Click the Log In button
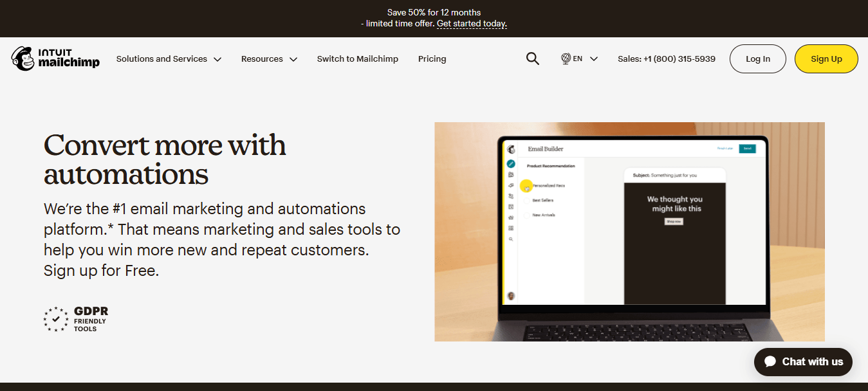This screenshot has height=391, width=868. pos(757,59)
